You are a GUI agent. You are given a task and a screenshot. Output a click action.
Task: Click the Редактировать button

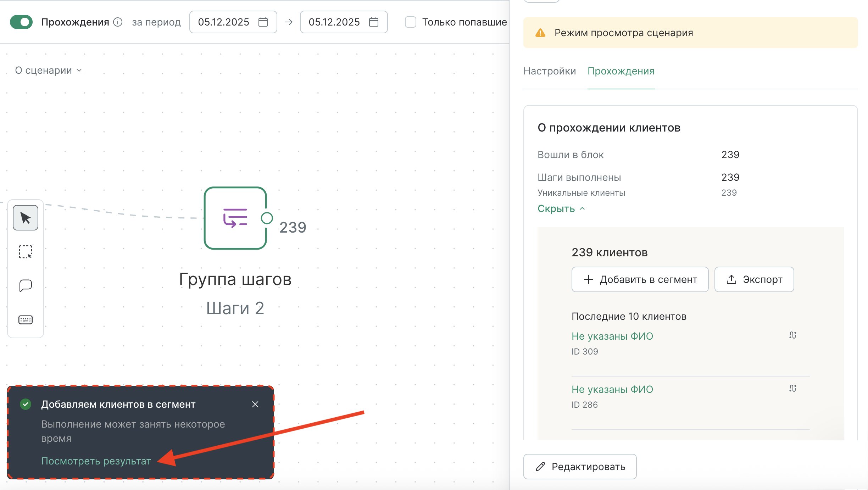(579, 467)
